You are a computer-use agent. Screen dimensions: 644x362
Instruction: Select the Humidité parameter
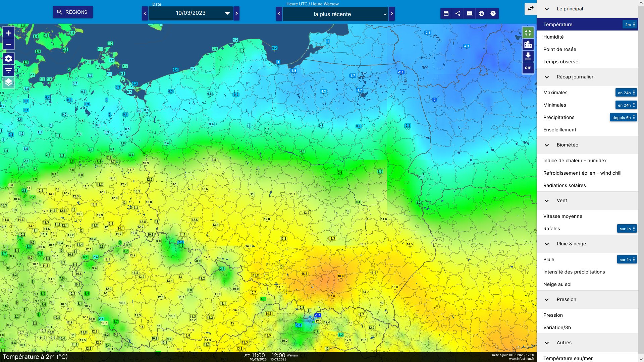(553, 37)
